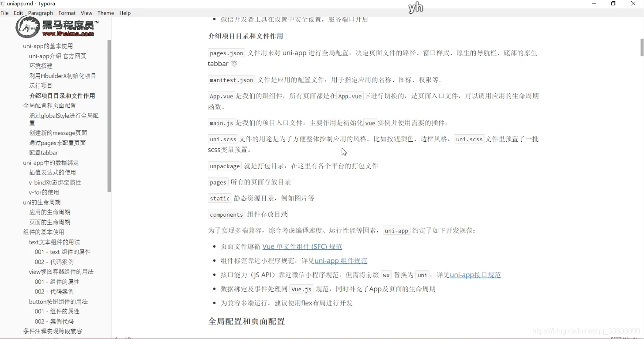This screenshot has width=644, height=339.
Task: Select outline item 通过globalStyle进行全局配置
Action: 64,119
